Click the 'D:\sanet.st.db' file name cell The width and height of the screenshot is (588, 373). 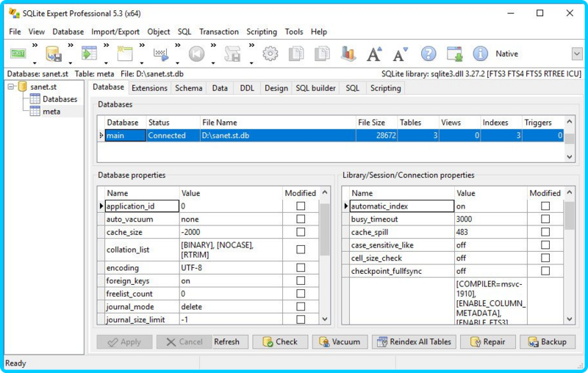278,136
